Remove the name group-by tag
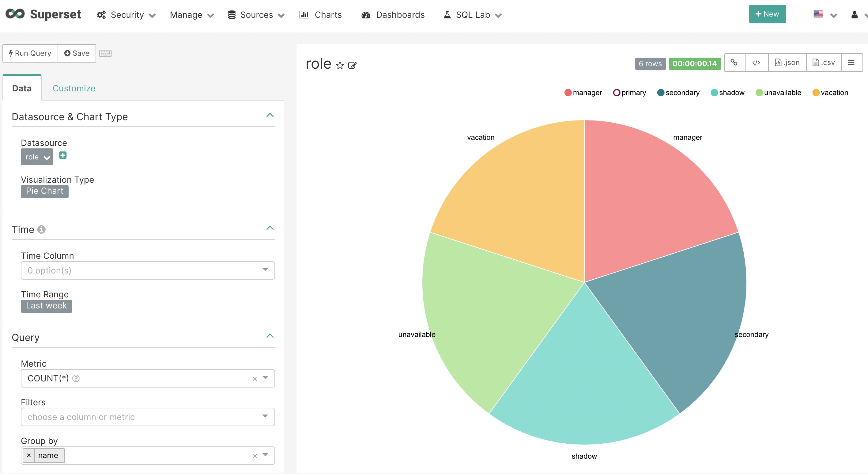The image size is (868, 474). (x=29, y=455)
